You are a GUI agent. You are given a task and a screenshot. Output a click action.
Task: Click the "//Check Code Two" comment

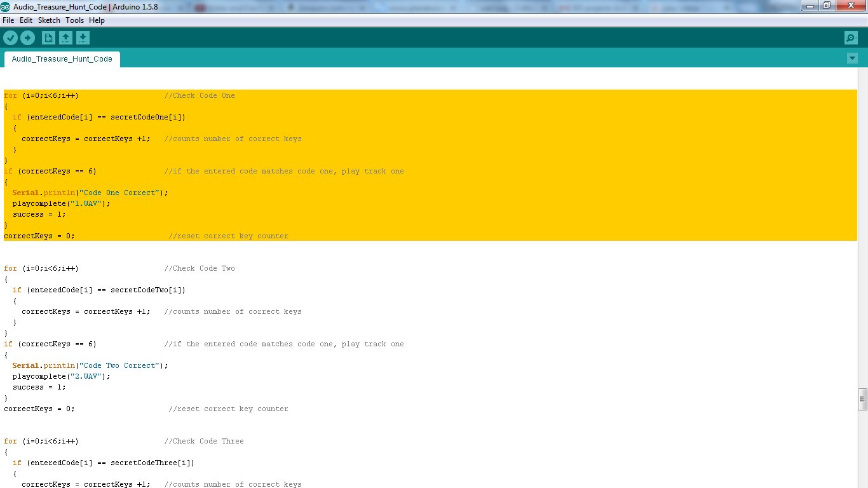pyautogui.click(x=200, y=269)
